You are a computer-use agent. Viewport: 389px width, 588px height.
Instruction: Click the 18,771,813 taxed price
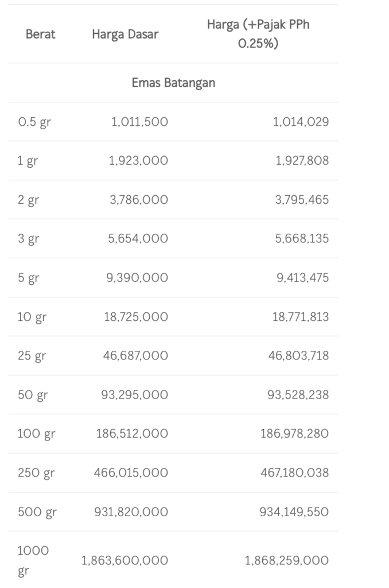point(301,316)
